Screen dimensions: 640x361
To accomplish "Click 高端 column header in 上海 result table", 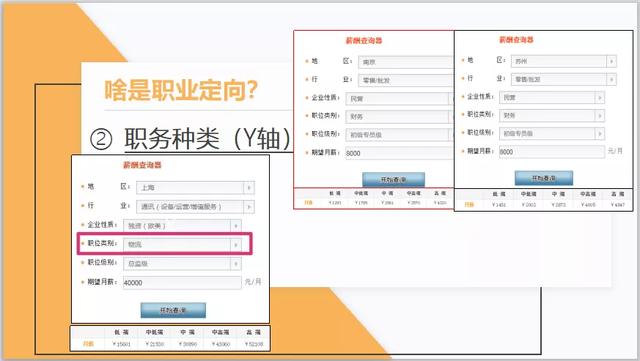I will [253, 332].
